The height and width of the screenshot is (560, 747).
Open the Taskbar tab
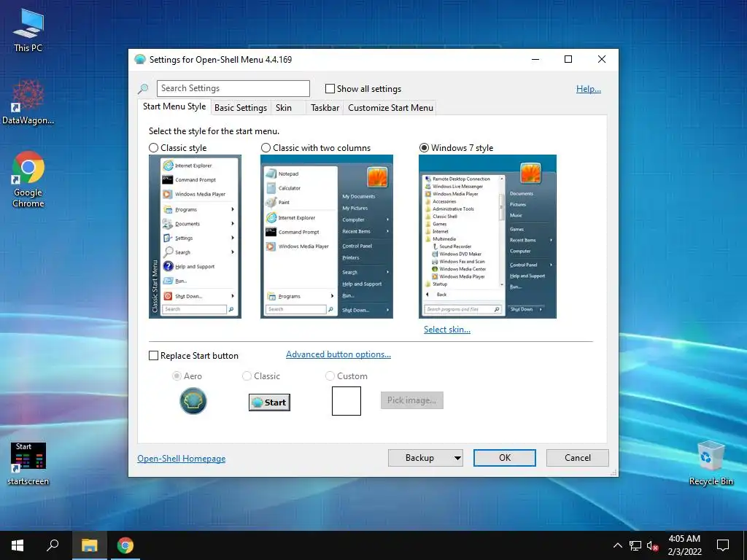click(x=325, y=108)
